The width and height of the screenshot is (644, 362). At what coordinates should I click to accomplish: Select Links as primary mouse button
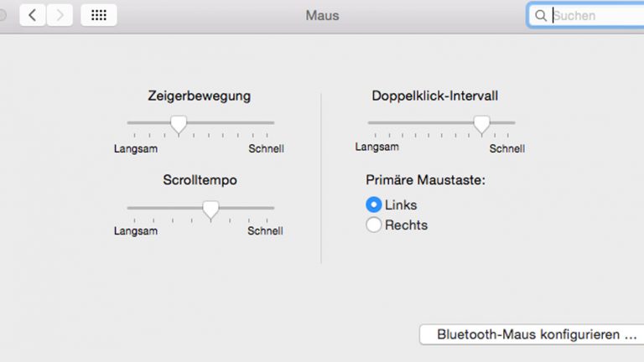coord(374,204)
